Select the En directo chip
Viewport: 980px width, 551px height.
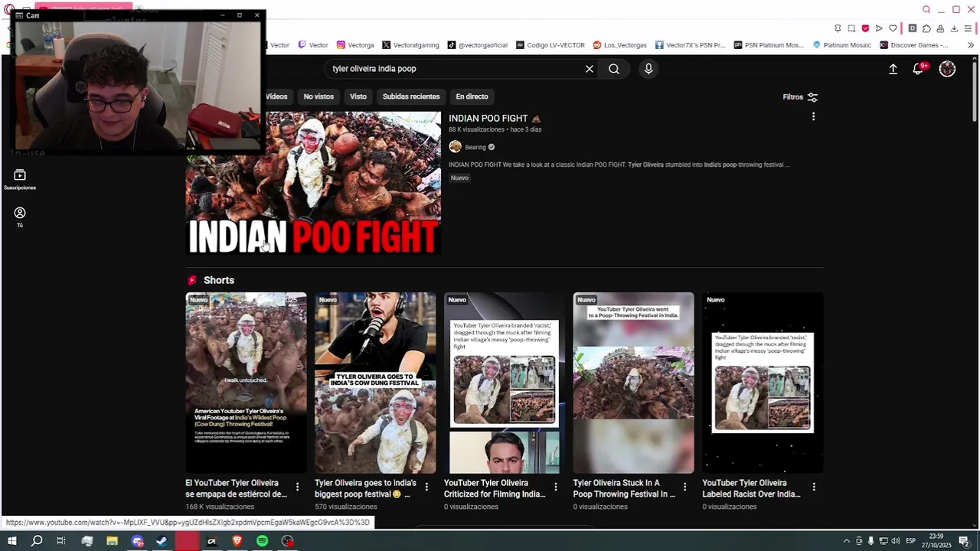coord(472,96)
